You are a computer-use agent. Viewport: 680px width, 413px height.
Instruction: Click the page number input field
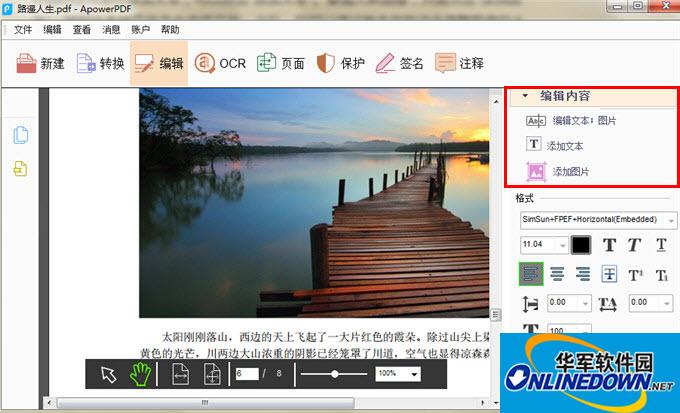coord(247,374)
